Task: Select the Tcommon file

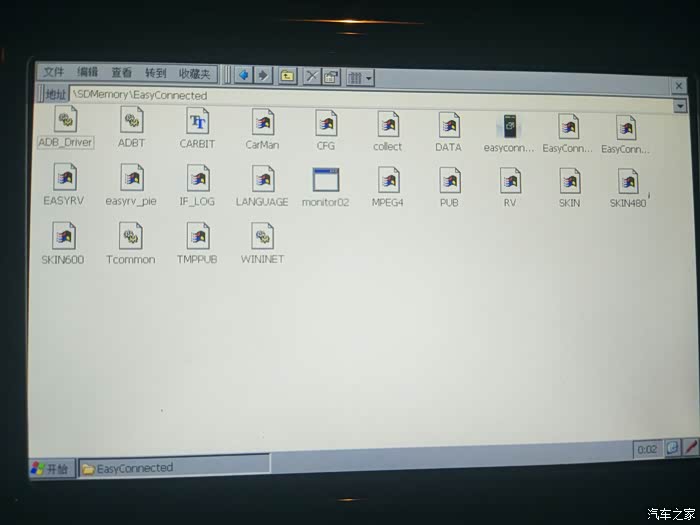Action: tap(131, 243)
